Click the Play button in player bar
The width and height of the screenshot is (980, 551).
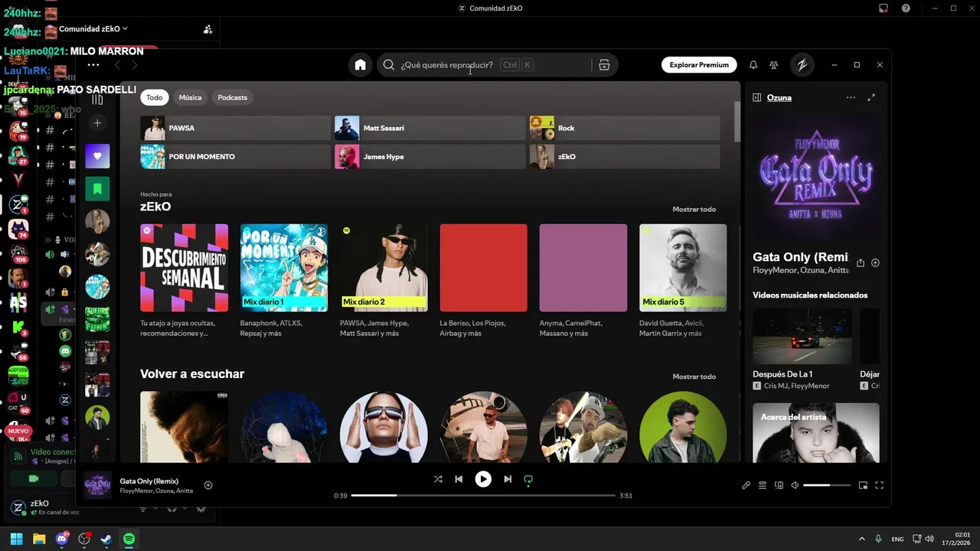point(483,479)
